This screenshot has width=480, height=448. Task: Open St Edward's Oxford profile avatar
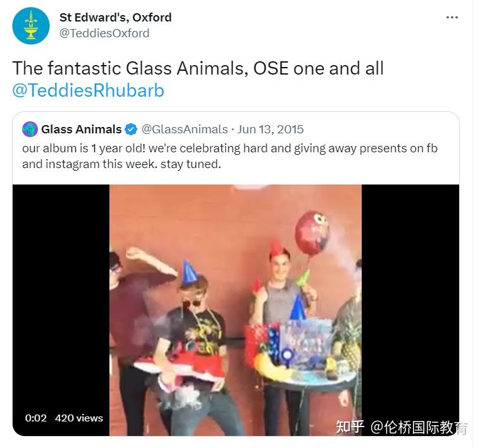(x=31, y=26)
